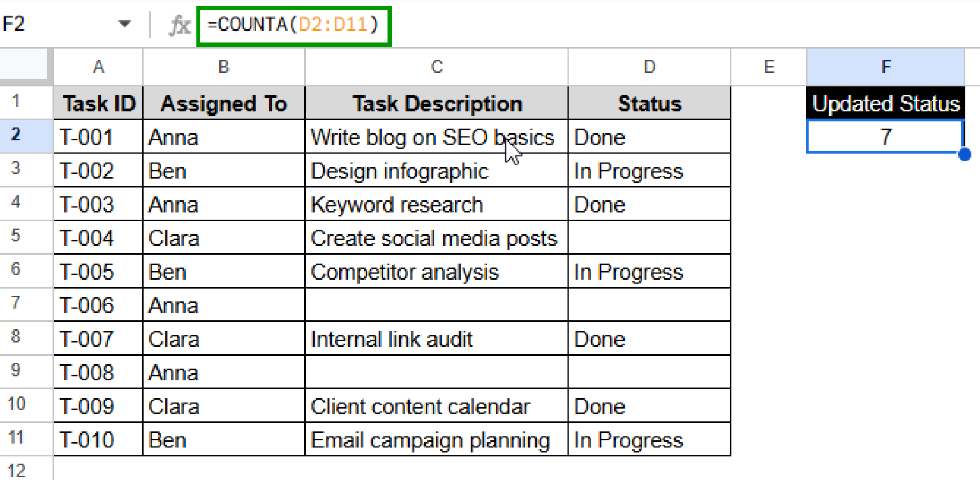Viewport: 980px width, 480px height.
Task: Select the empty Status cell for T-004
Action: (649, 237)
